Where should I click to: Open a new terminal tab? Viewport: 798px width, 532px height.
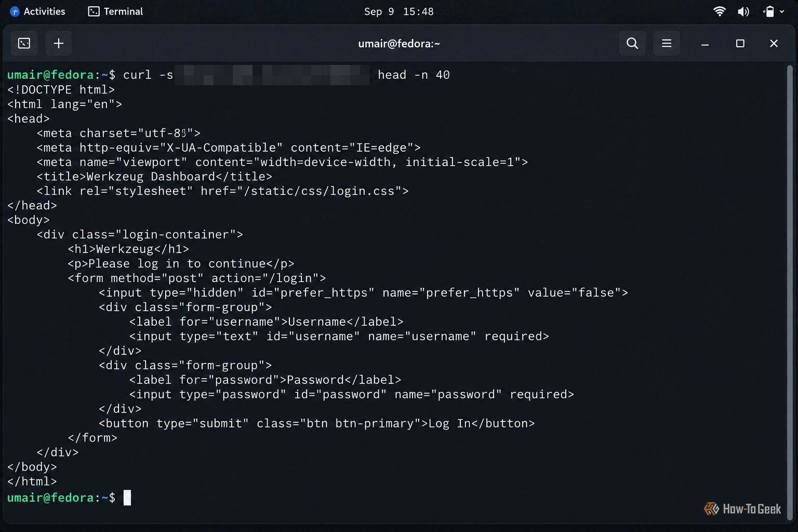[59, 43]
